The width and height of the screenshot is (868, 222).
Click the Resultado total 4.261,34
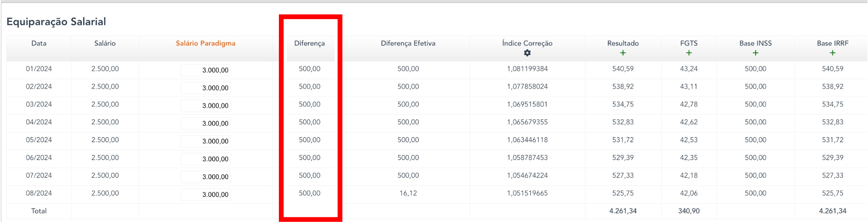[x=623, y=211]
